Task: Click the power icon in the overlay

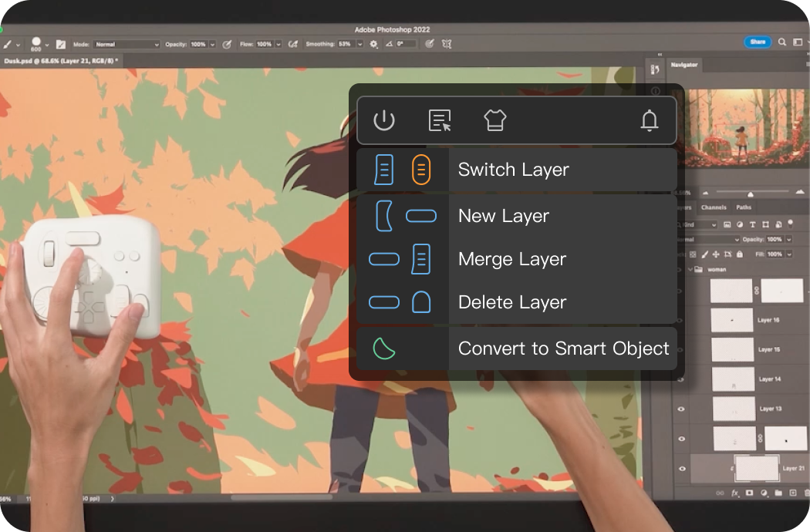Action: [384, 120]
